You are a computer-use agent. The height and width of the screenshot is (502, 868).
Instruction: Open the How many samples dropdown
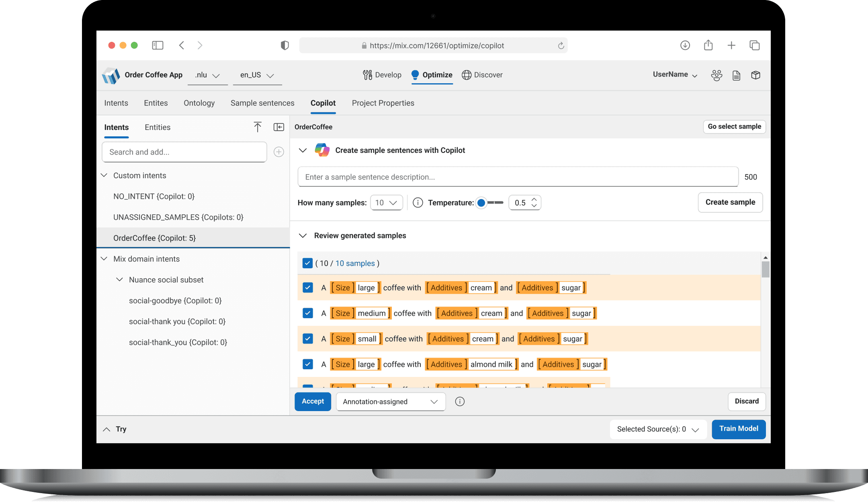click(386, 203)
